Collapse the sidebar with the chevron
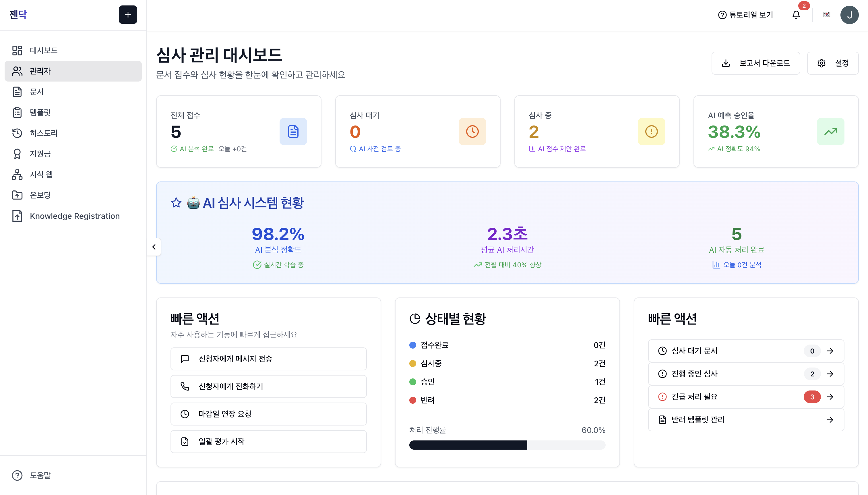868x495 pixels. [x=154, y=247]
